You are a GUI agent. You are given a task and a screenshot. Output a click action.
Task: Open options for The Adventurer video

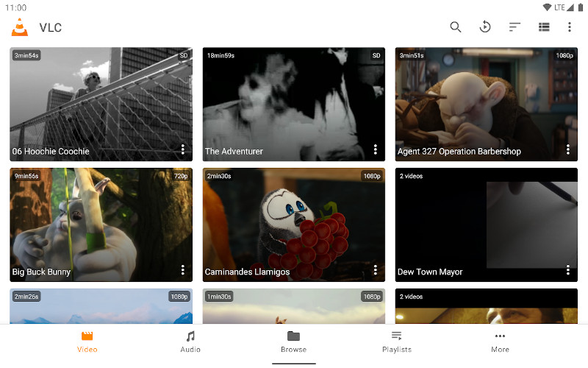(375, 149)
